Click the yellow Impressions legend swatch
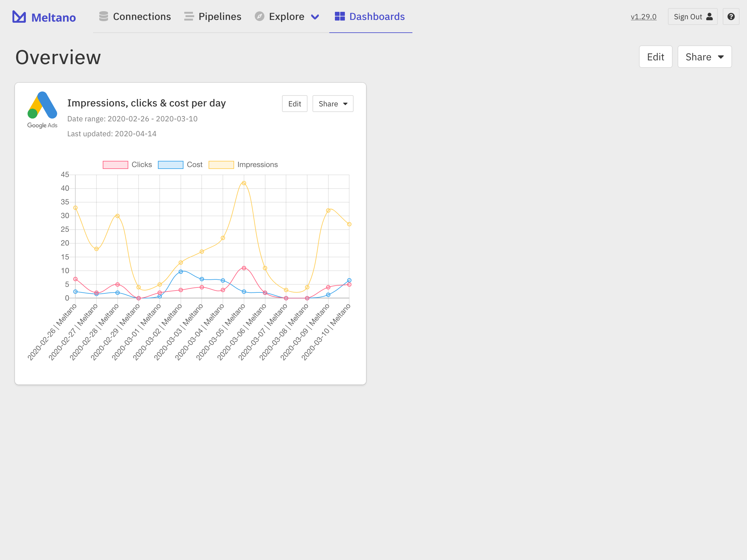 (221, 165)
